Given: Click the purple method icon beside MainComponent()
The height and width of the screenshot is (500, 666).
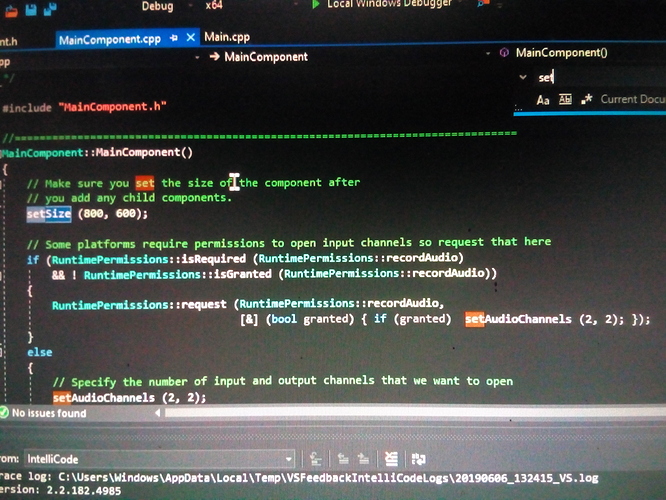Looking at the screenshot, I should [504, 53].
